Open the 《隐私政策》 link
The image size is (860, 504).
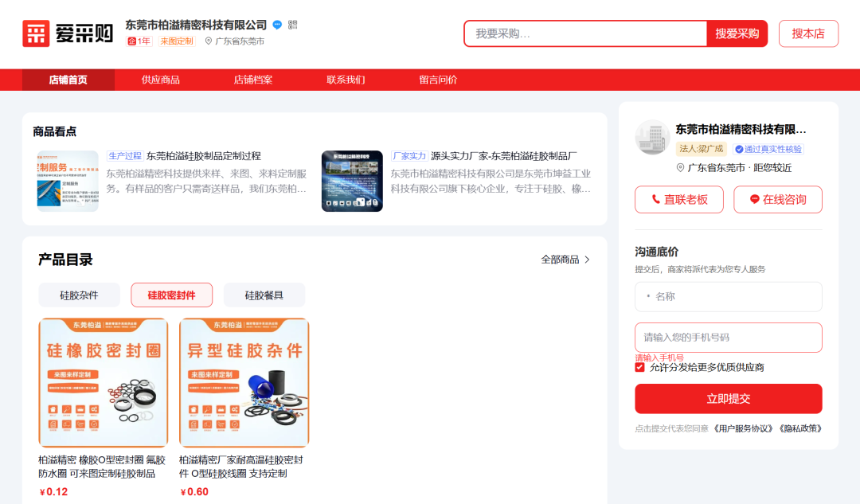(800, 429)
